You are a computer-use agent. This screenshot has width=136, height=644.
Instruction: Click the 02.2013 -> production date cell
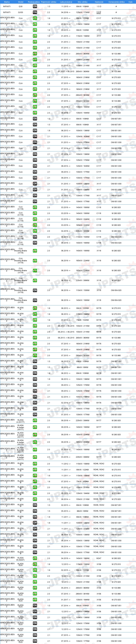(66, 505)
